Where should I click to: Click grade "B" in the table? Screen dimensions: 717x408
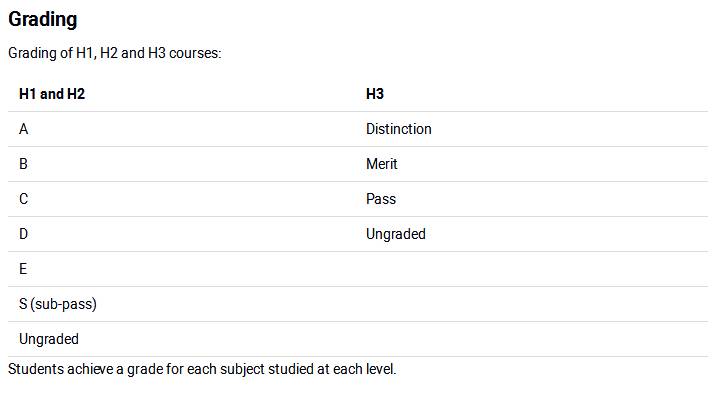(24, 164)
